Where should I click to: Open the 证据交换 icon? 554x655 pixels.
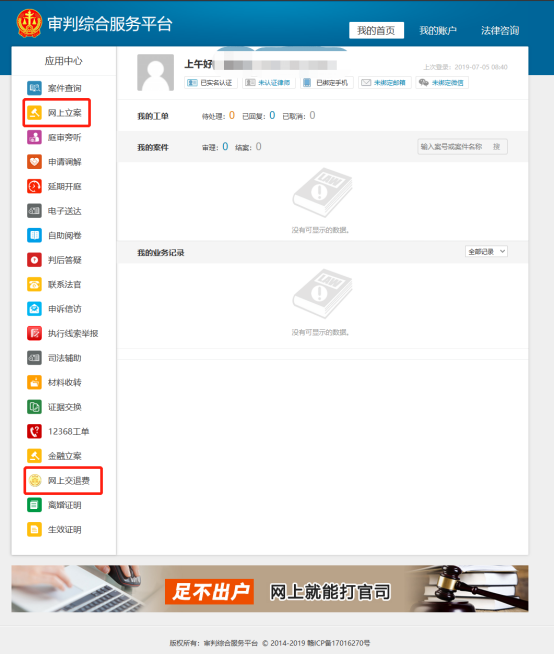tap(34, 407)
